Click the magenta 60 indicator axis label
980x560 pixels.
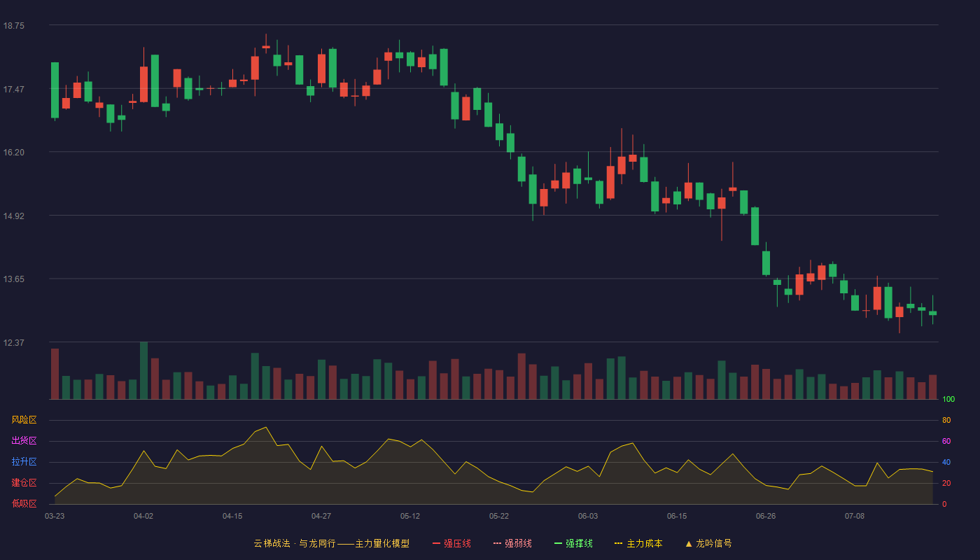946,442
